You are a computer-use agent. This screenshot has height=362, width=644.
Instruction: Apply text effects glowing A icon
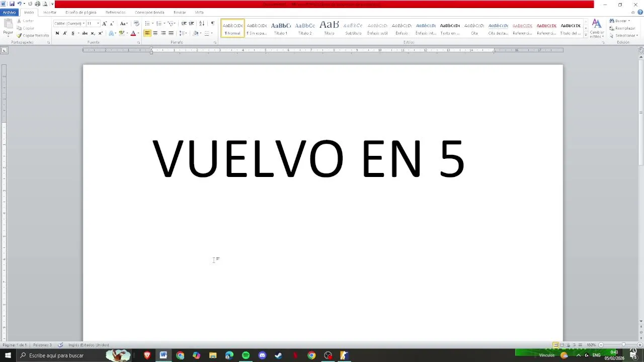click(x=111, y=33)
